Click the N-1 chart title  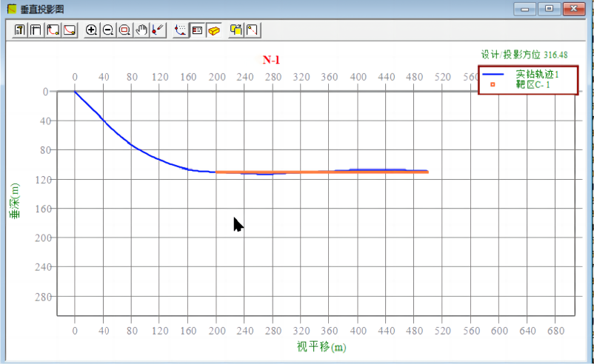tap(271, 60)
